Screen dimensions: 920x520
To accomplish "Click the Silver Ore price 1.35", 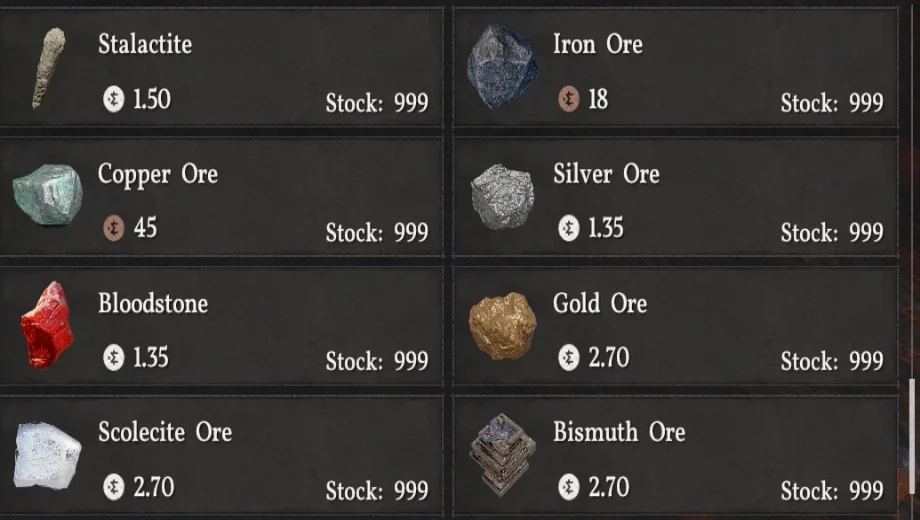I will pos(605,228).
